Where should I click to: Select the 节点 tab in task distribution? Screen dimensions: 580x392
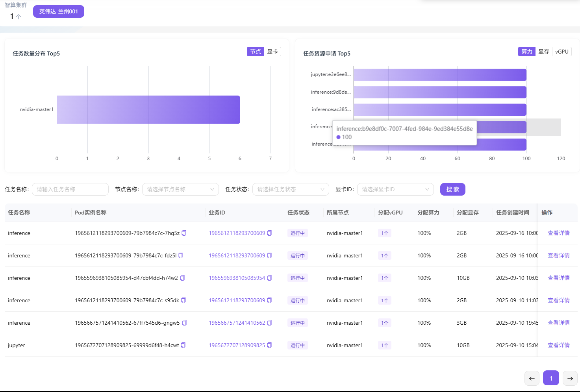[256, 52]
